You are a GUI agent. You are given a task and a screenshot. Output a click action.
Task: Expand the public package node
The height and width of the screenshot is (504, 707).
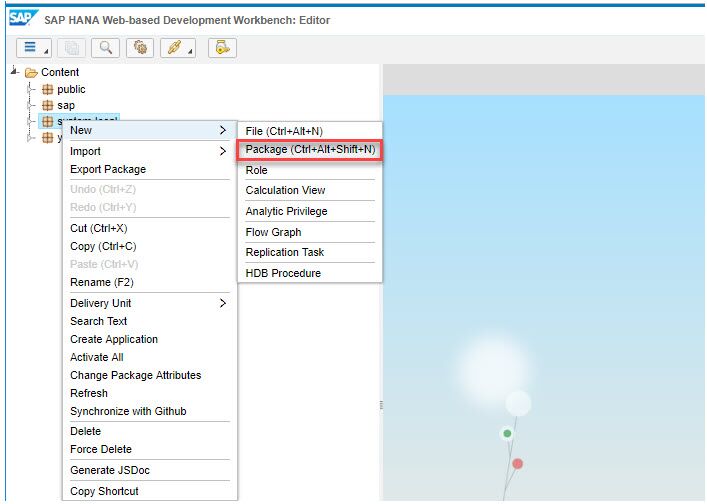click(x=30, y=89)
